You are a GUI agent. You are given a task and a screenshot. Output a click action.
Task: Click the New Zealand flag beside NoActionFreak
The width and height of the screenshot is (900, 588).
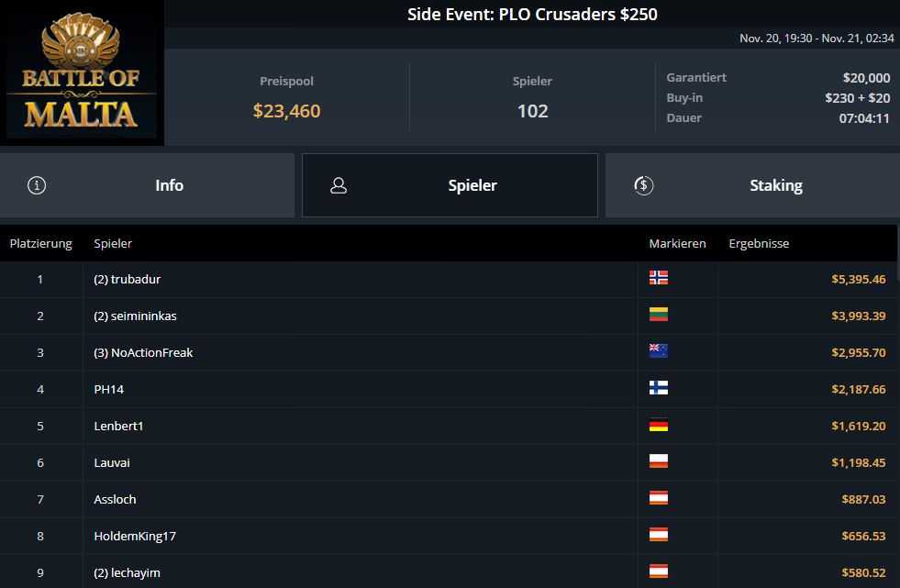658,351
